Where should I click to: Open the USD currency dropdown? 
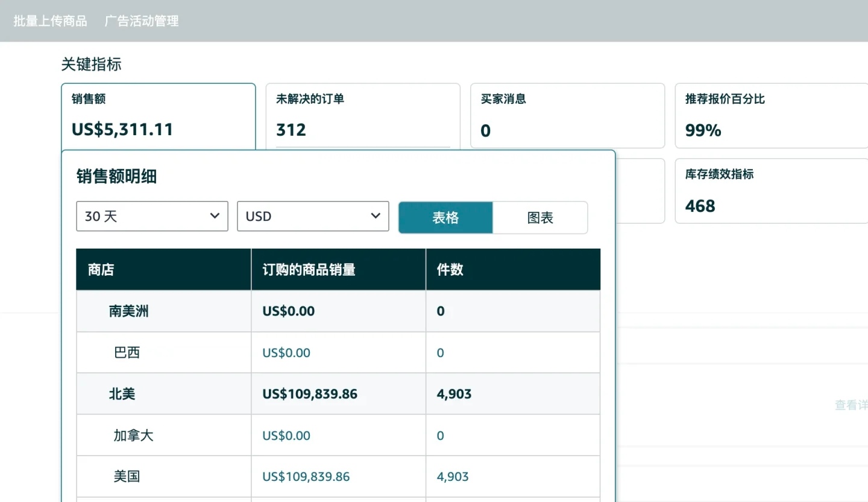pyautogui.click(x=313, y=216)
